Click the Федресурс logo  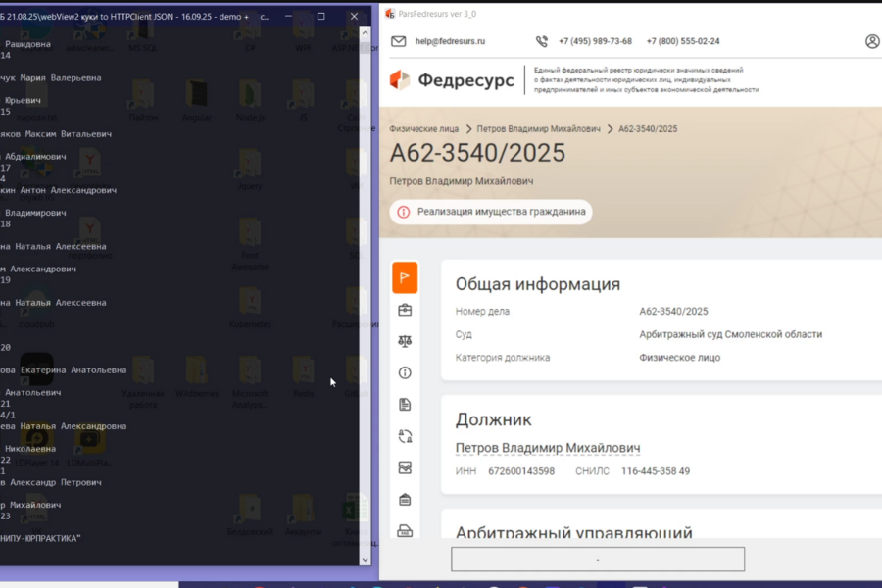pyautogui.click(x=452, y=80)
